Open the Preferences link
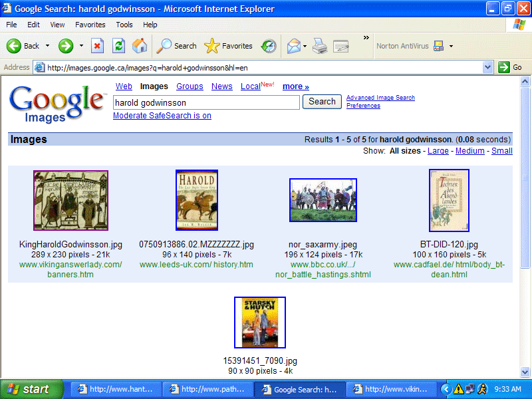532x399 pixels. (363, 106)
